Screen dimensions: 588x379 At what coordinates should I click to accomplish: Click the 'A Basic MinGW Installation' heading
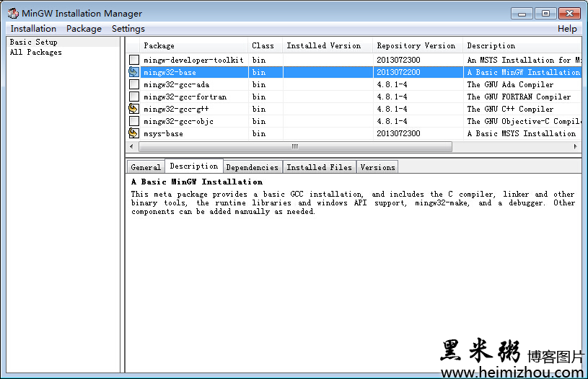click(x=197, y=182)
